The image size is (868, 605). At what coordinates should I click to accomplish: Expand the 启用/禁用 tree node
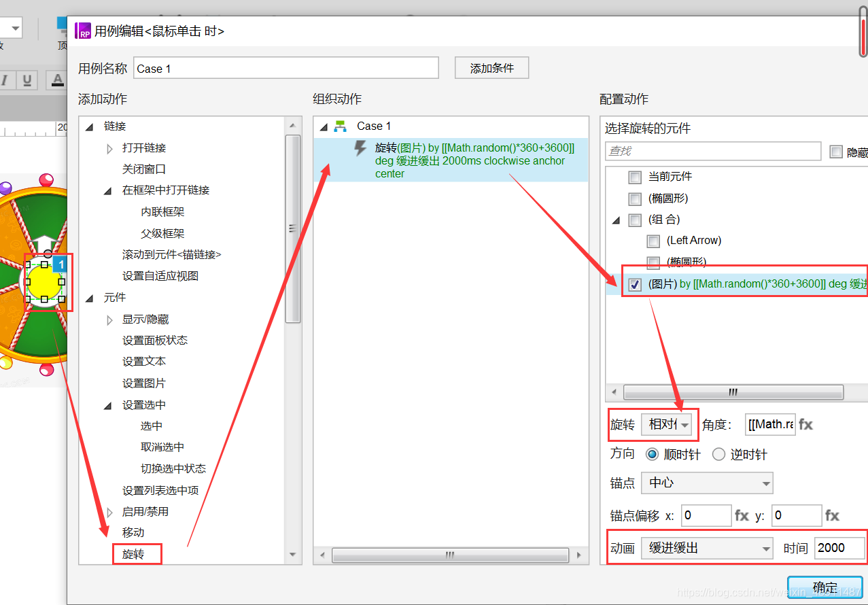pyautogui.click(x=109, y=512)
